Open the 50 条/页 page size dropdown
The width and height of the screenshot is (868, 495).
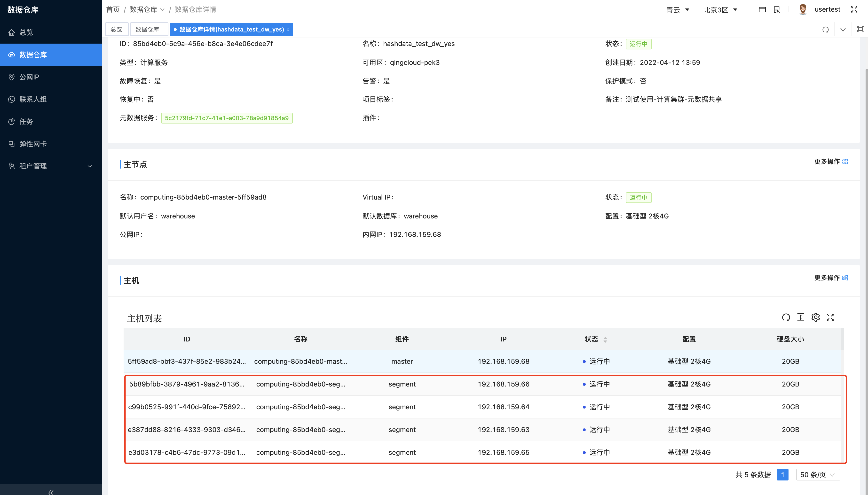click(x=818, y=475)
